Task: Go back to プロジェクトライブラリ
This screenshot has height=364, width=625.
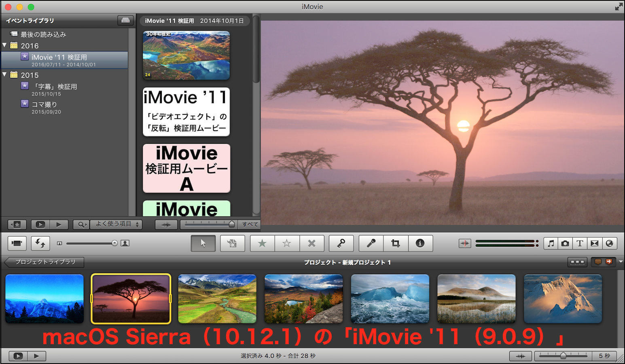Action: [x=45, y=262]
